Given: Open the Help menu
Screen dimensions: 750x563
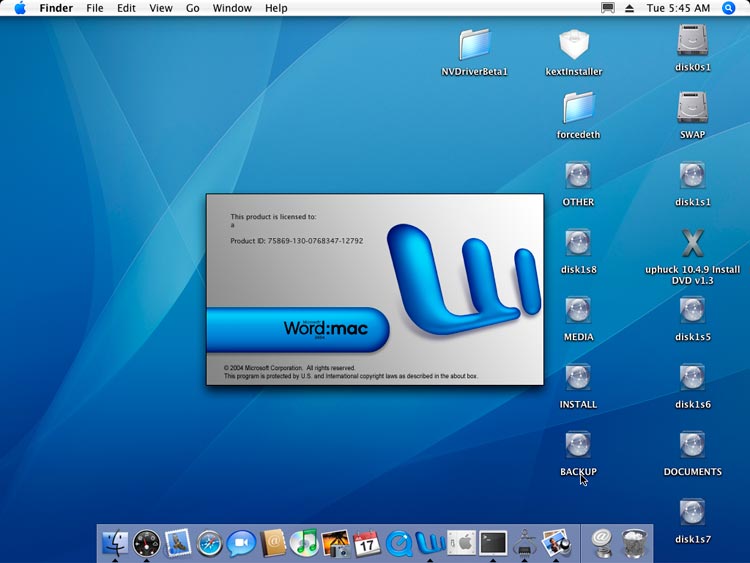Looking at the screenshot, I should pyautogui.click(x=276, y=8).
